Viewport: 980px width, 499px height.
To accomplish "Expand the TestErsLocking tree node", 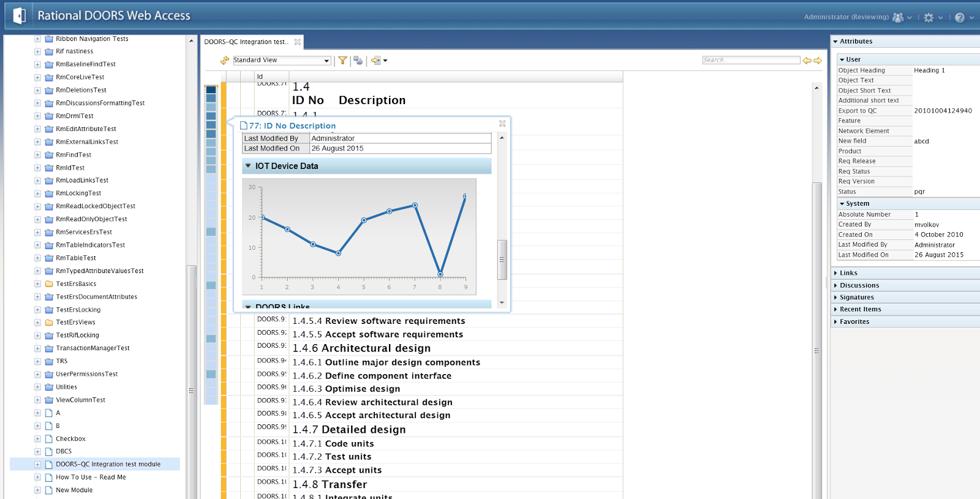I will (37, 310).
